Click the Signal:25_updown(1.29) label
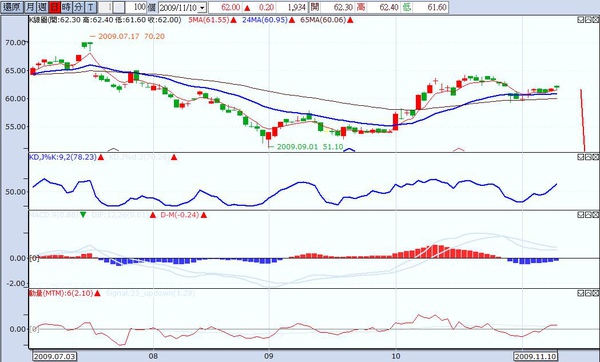Image resolution: width=600 pixels, height=362 pixels. (x=150, y=293)
